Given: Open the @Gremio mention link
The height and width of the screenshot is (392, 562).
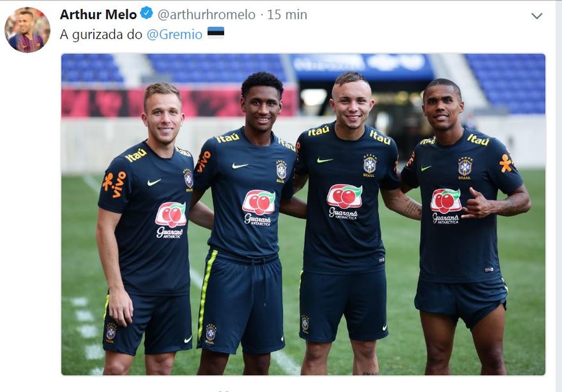Looking at the screenshot, I should click(175, 34).
